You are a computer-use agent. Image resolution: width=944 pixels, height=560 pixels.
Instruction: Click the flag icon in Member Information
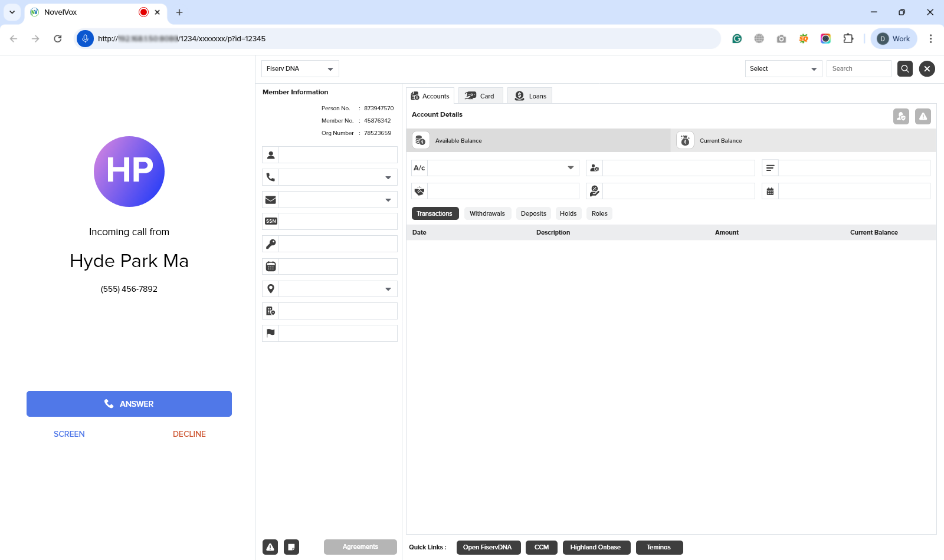[271, 333]
